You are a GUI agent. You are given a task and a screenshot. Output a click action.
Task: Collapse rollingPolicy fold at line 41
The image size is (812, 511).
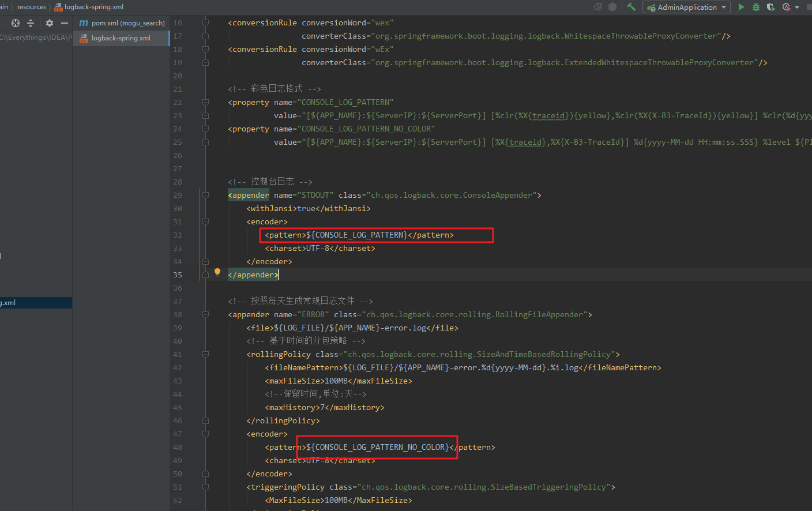point(205,354)
